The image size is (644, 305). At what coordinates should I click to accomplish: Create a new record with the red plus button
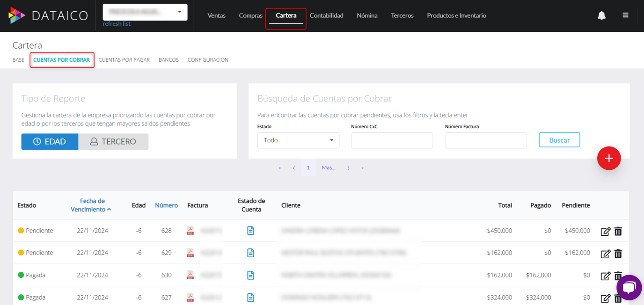pyautogui.click(x=609, y=158)
